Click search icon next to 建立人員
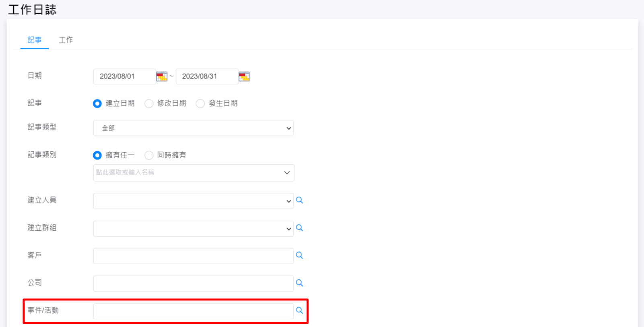Screen dimensions: 644x327 [299, 200]
